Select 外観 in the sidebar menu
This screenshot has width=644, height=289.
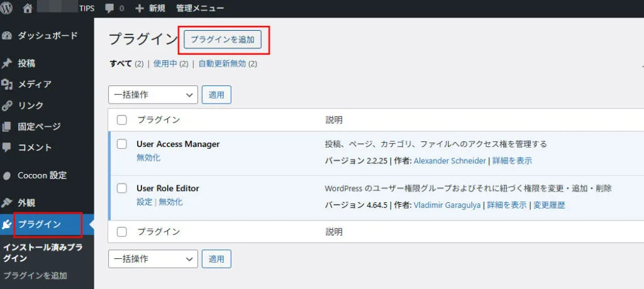tap(26, 202)
